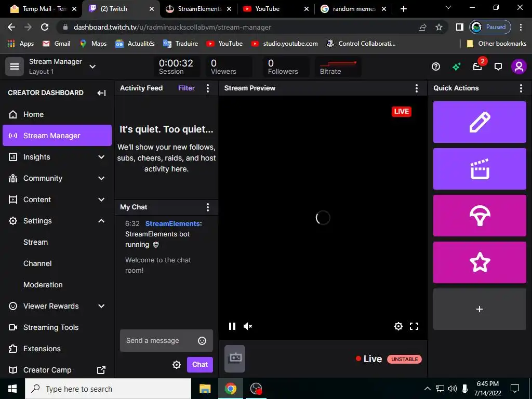Open My Chat three-dot options
This screenshot has width=532, height=399.
pos(208,207)
